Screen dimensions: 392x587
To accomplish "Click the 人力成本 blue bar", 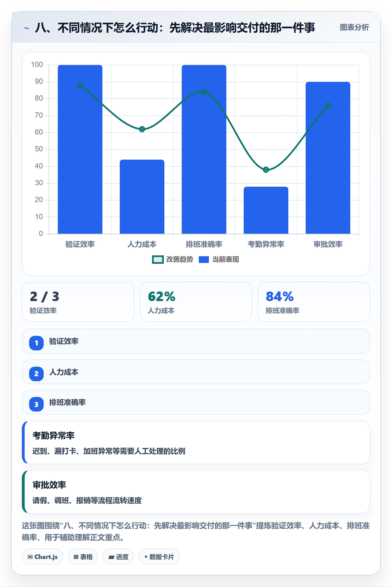I will (142, 197).
